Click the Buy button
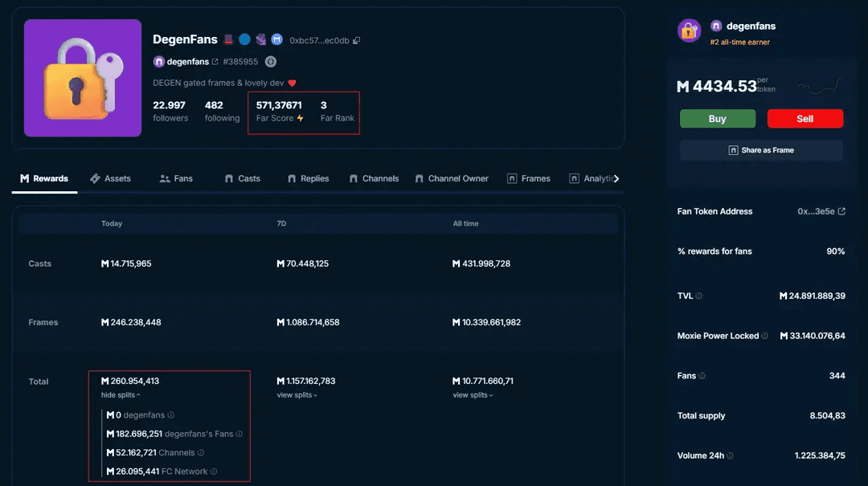 718,118
